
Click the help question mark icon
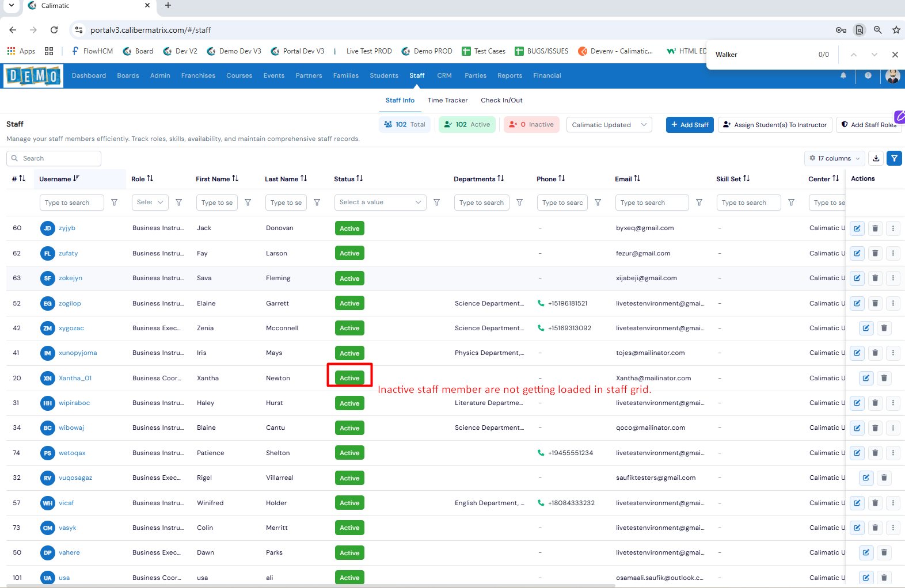(868, 75)
